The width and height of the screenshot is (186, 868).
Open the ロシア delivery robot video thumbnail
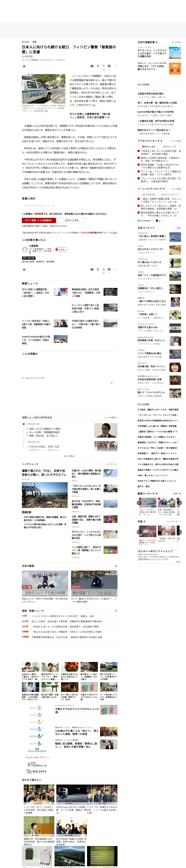(94, 583)
